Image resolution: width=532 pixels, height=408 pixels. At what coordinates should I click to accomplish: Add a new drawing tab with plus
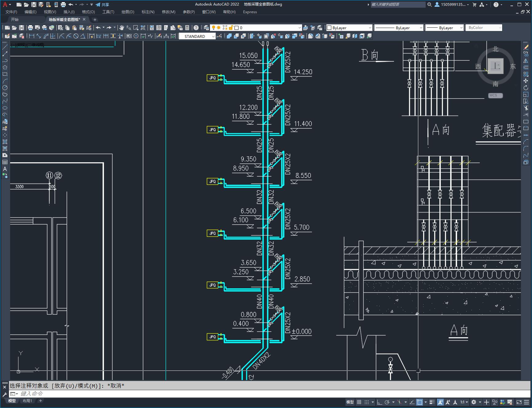[x=95, y=19]
